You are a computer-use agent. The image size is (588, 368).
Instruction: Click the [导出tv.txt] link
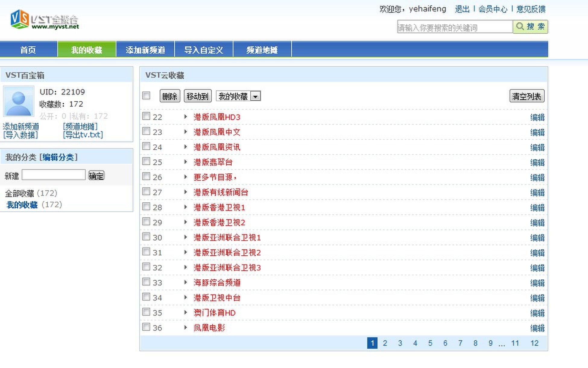[83, 135]
